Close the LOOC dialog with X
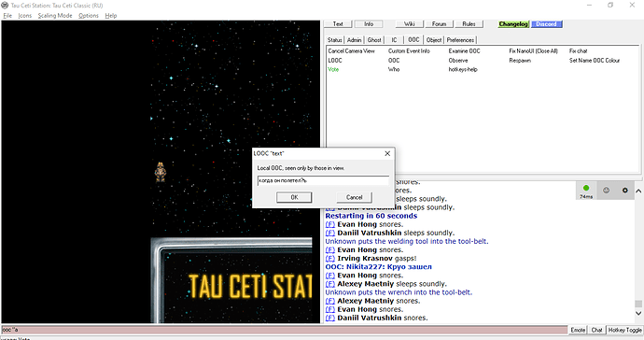 point(387,153)
